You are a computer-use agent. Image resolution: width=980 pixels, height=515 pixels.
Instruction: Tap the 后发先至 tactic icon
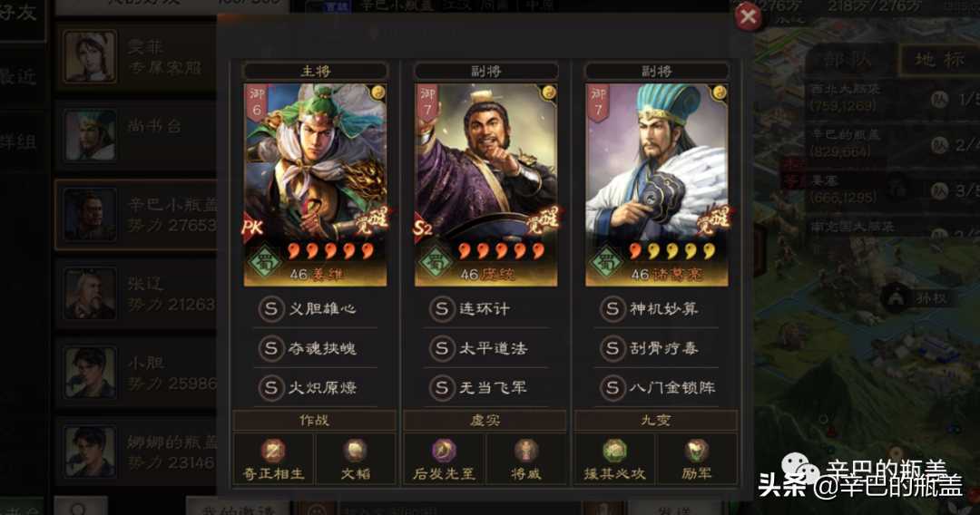point(444,451)
